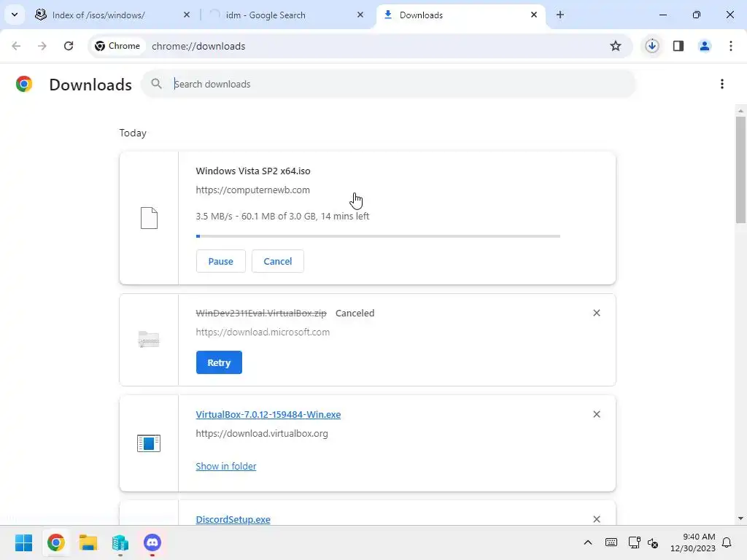The height and width of the screenshot is (560, 747).
Task: Open the blue cube app in taskbar
Action: click(x=120, y=542)
